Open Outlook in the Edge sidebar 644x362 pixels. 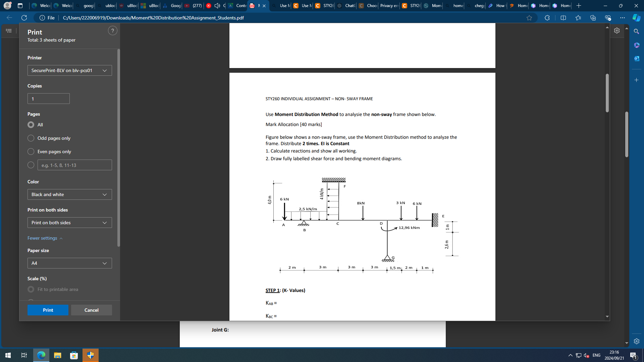tap(636, 58)
